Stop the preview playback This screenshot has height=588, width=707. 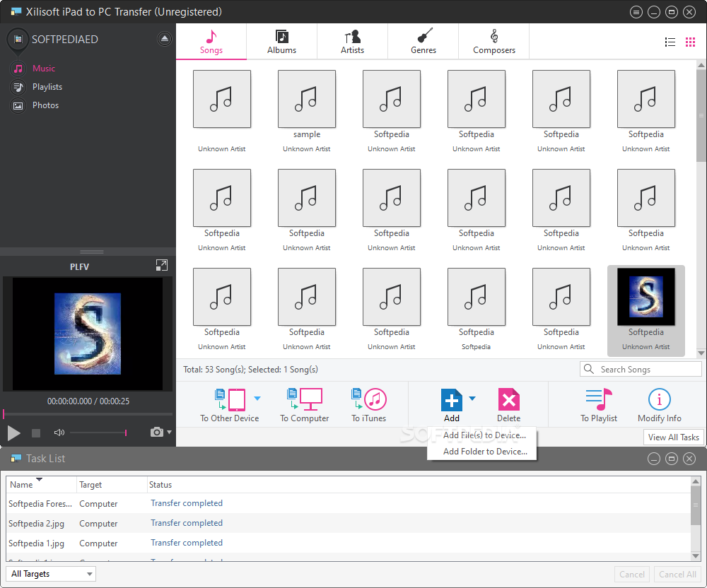pos(36,433)
